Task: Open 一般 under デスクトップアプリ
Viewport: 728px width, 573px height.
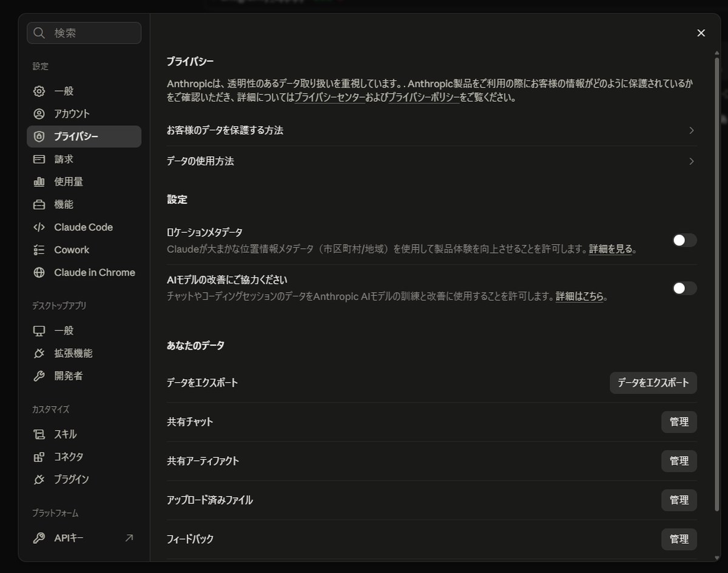Action: [x=84, y=330]
